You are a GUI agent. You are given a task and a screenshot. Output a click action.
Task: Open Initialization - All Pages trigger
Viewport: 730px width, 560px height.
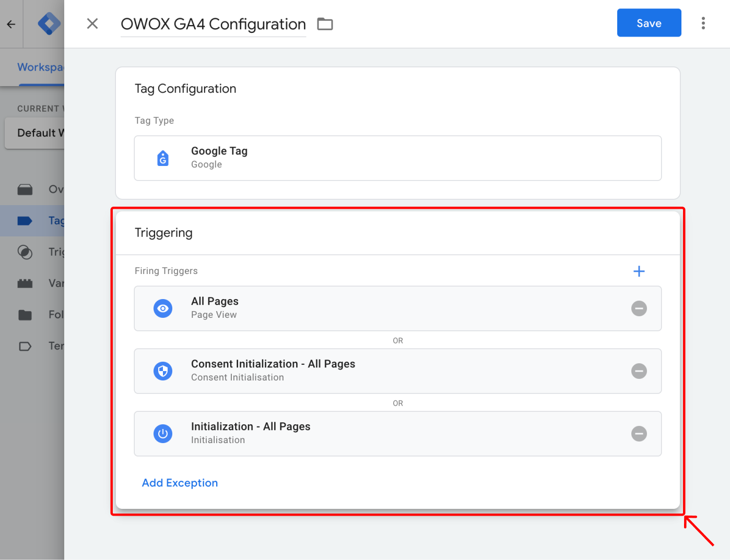[x=398, y=434]
